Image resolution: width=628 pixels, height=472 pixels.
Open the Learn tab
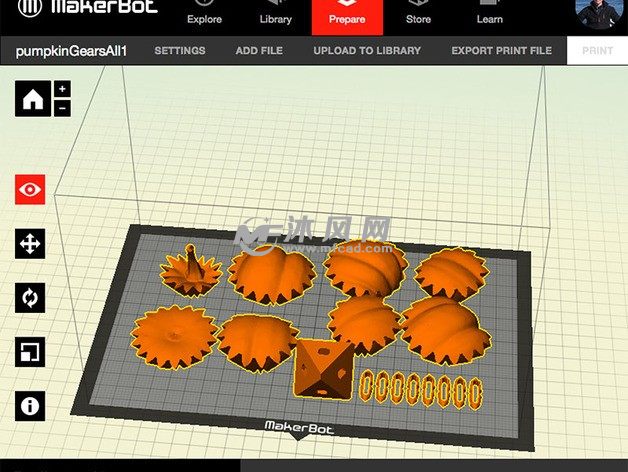coord(490,14)
